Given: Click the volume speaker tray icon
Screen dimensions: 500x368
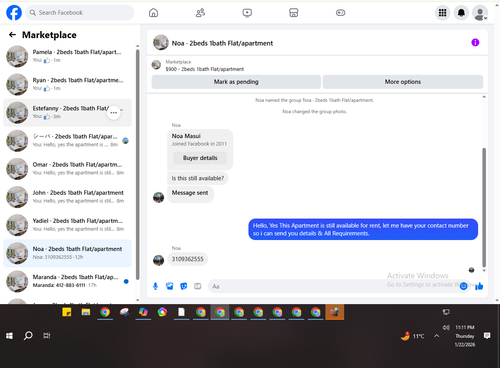Looking at the screenshot, I should pos(446,328).
